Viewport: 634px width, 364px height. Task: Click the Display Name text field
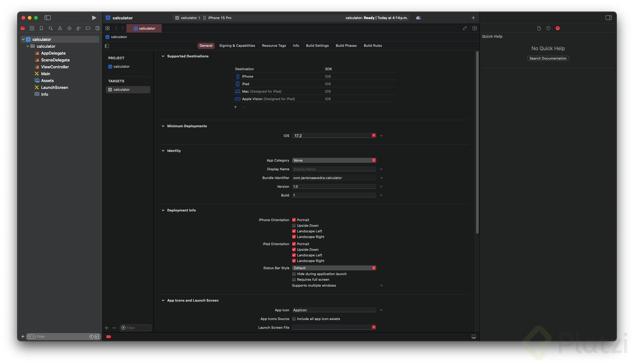click(334, 169)
